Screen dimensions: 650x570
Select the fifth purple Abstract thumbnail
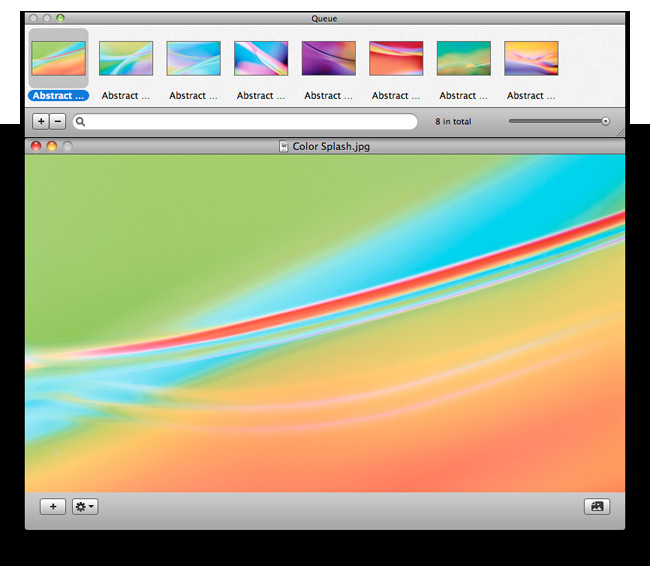click(329, 58)
